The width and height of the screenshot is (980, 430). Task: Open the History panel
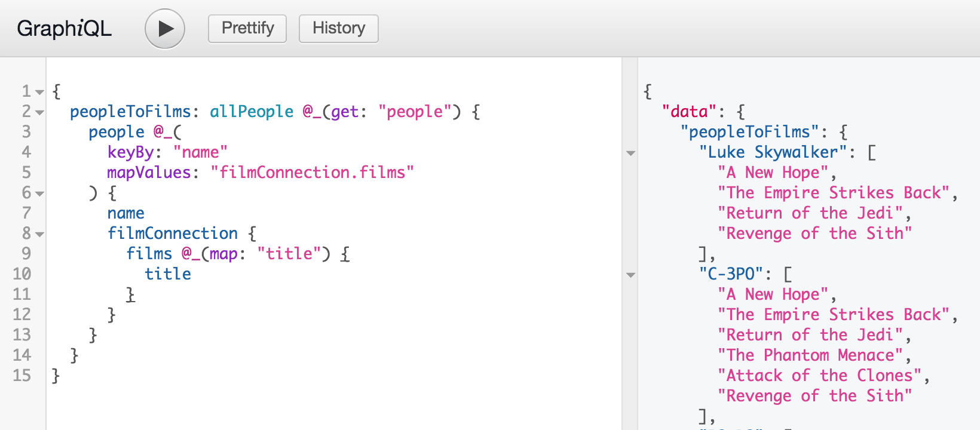339,29
